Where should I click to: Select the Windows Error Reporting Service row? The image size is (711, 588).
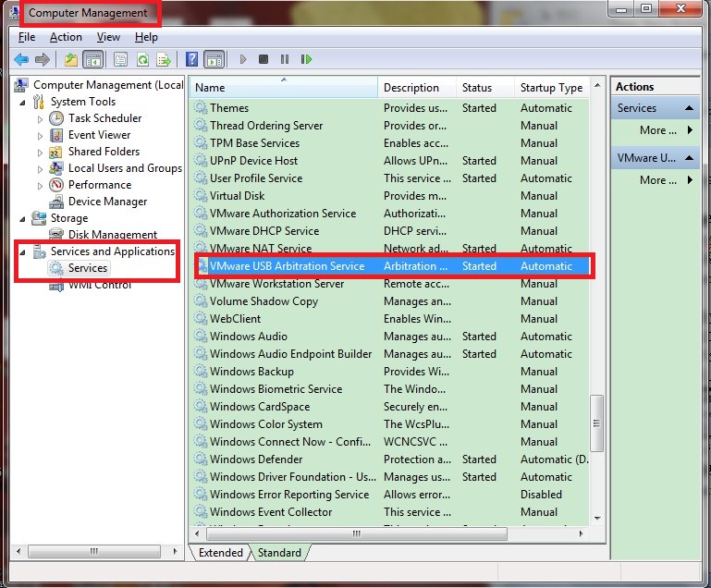coord(391,495)
